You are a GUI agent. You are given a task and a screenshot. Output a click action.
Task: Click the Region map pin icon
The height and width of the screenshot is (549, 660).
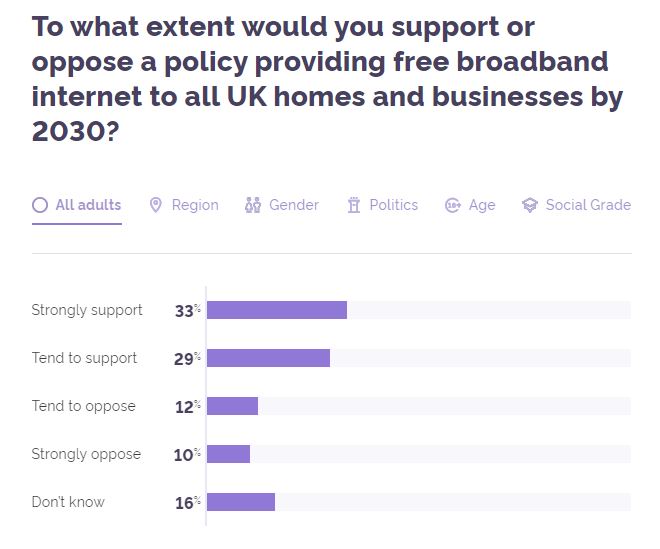155,205
